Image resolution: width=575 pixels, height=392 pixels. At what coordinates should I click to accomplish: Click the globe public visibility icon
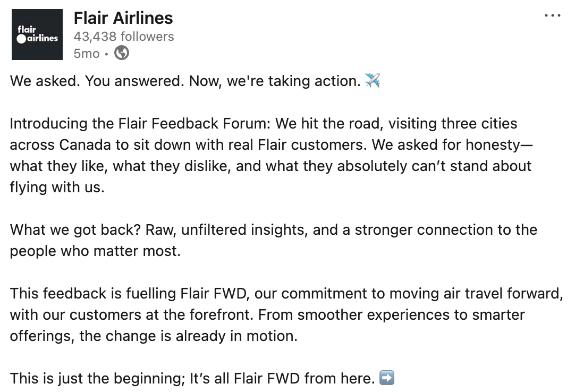pos(122,53)
